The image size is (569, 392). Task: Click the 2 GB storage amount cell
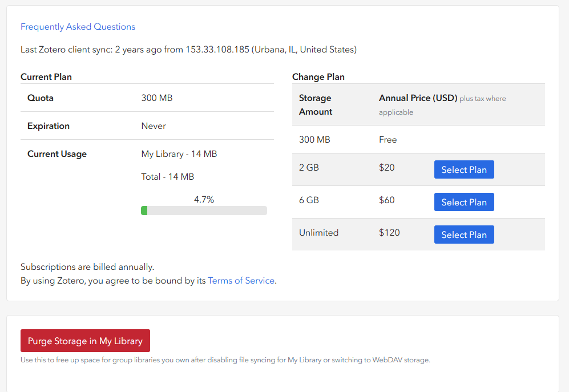point(309,167)
